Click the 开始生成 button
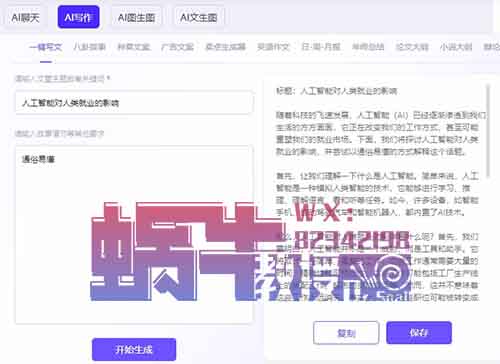This screenshot has height=364, width=500. (134, 349)
